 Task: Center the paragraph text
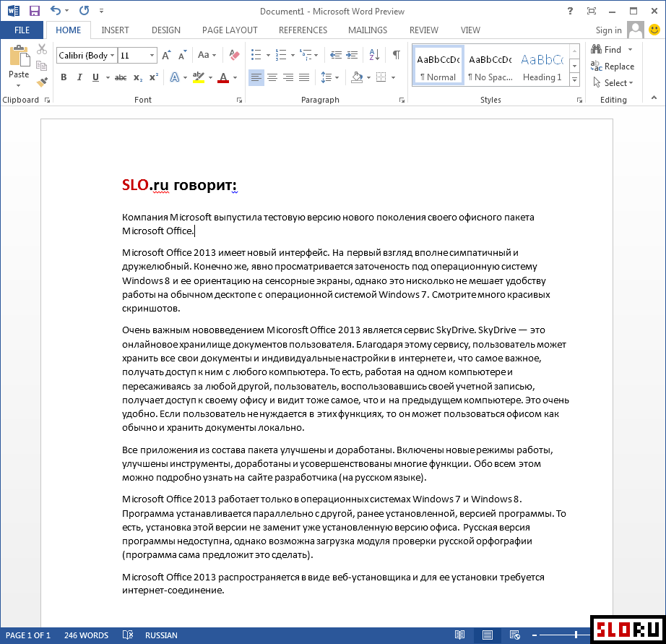272,77
